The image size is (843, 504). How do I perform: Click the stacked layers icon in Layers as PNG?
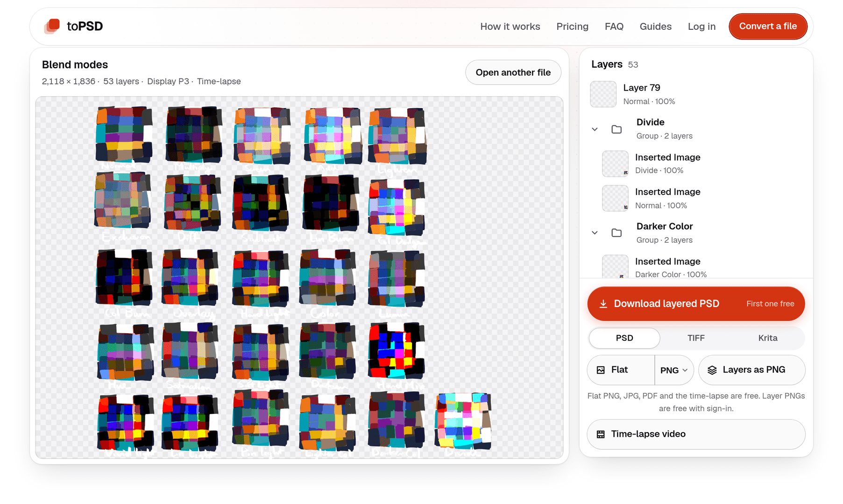click(x=712, y=370)
